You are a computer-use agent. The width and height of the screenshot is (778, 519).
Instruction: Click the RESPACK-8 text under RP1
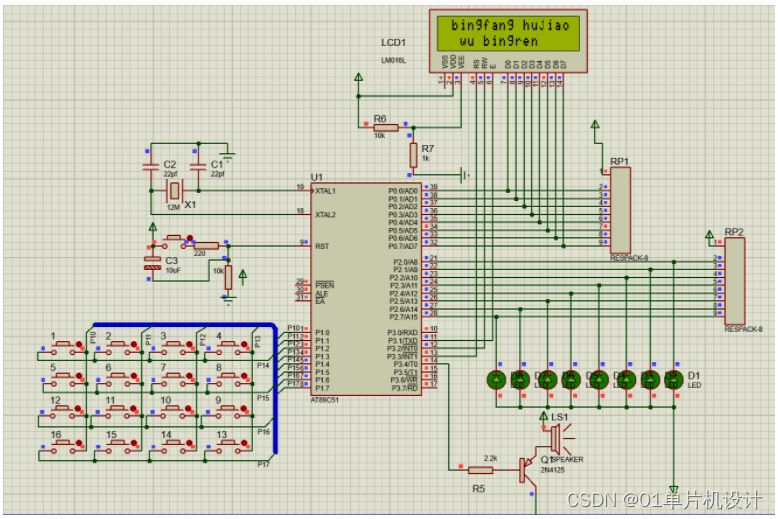pyautogui.click(x=629, y=258)
